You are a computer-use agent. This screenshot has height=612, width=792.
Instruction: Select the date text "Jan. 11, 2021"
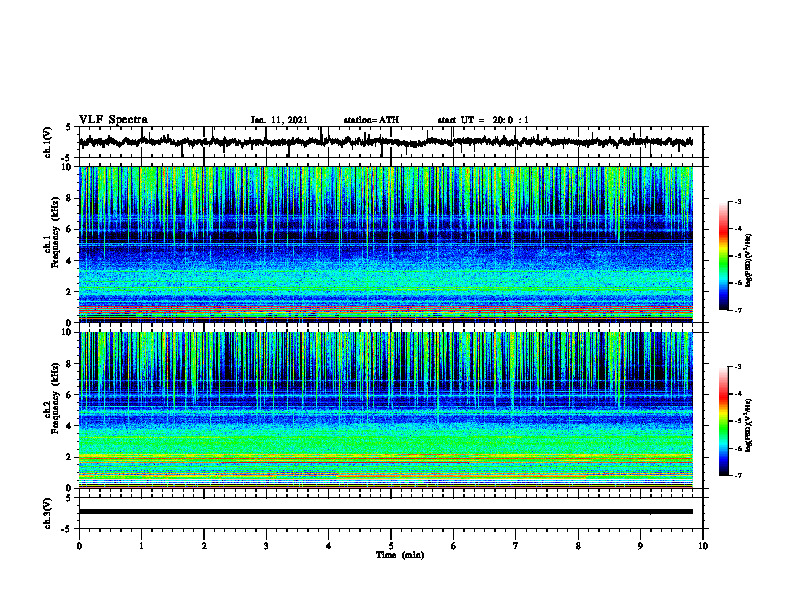279,120
